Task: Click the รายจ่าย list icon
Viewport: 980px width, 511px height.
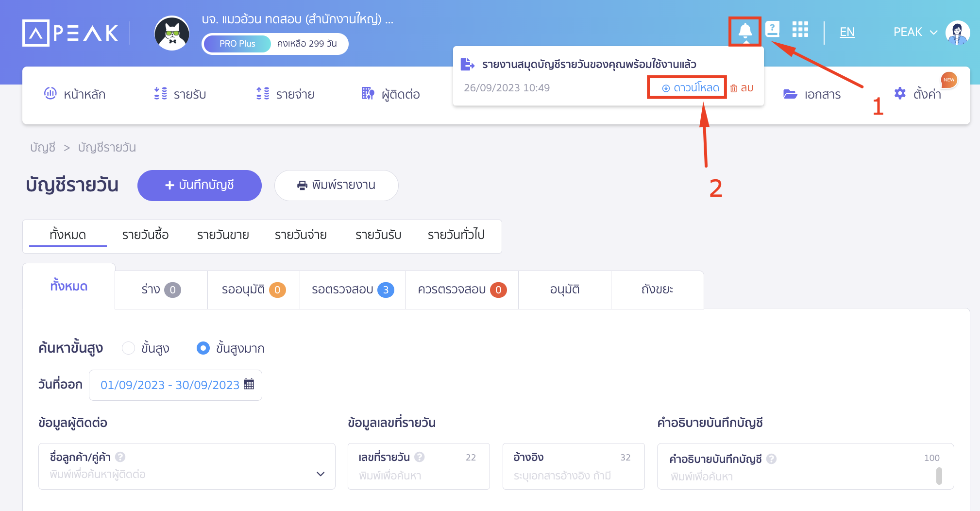Action: pos(263,93)
